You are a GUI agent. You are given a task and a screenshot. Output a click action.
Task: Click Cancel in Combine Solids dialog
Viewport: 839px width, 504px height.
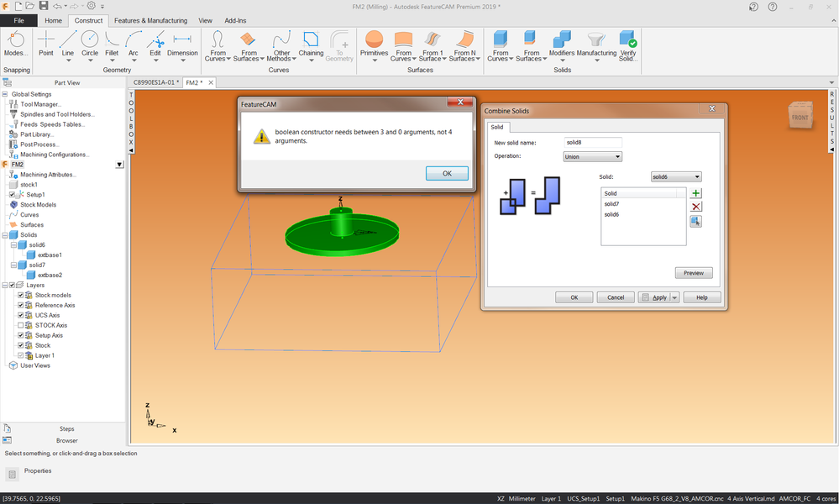[616, 297]
